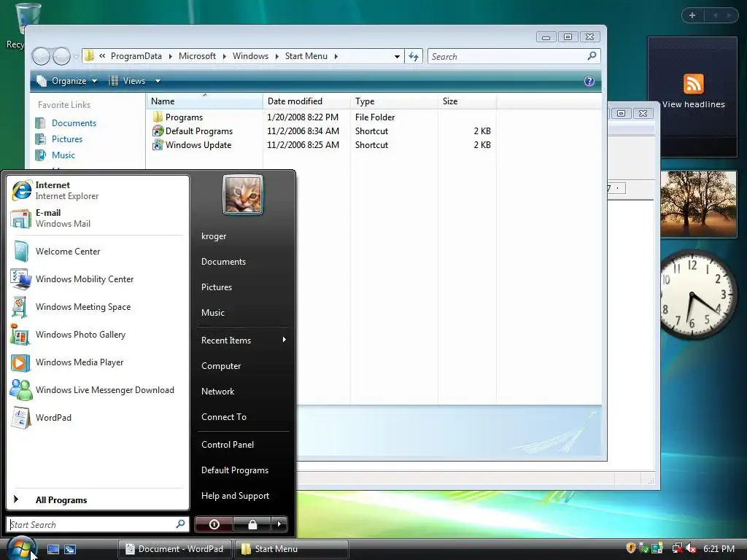Click the power sleep button

[x=214, y=524]
